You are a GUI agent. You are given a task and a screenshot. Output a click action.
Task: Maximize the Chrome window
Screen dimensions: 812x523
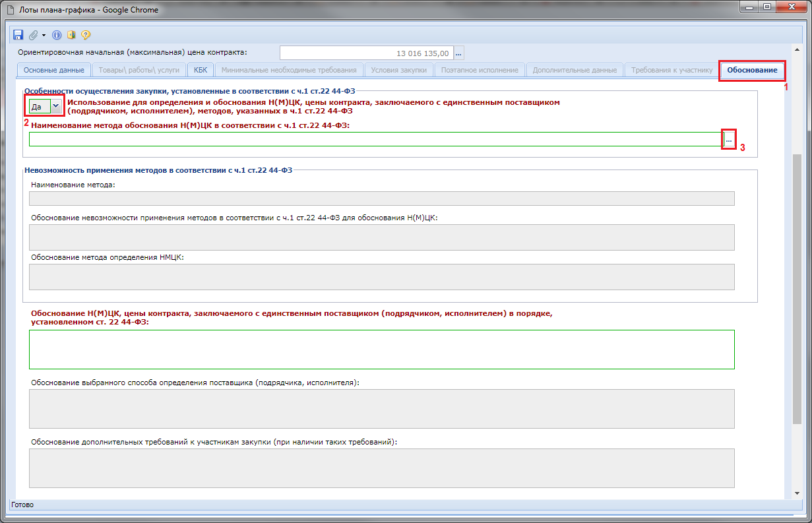tap(767, 8)
